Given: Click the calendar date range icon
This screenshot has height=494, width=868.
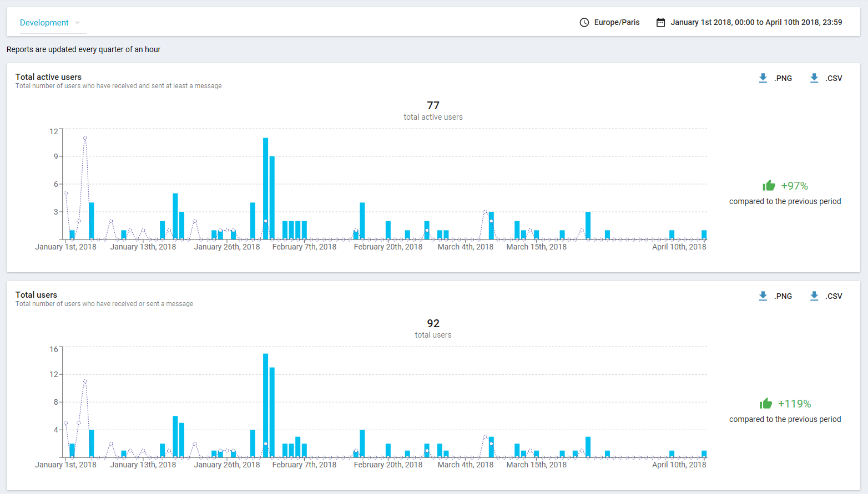Looking at the screenshot, I should pyautogui.click(x=660, y=23).
